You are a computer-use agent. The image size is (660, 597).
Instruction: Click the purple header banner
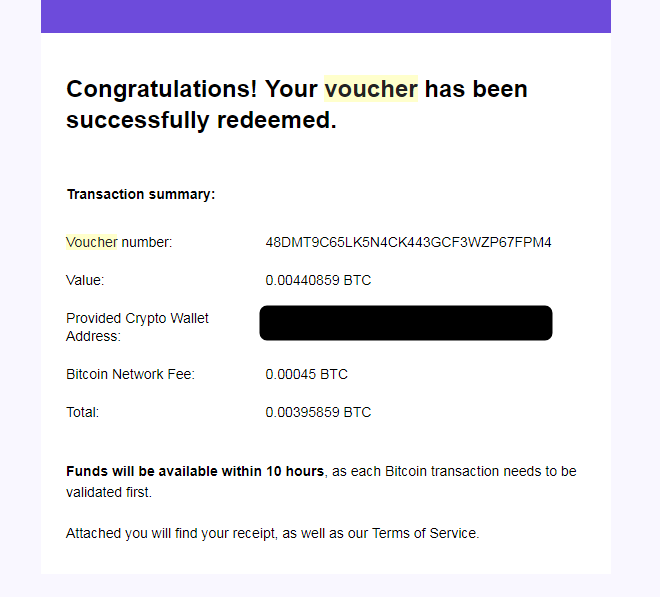point(325,16)
